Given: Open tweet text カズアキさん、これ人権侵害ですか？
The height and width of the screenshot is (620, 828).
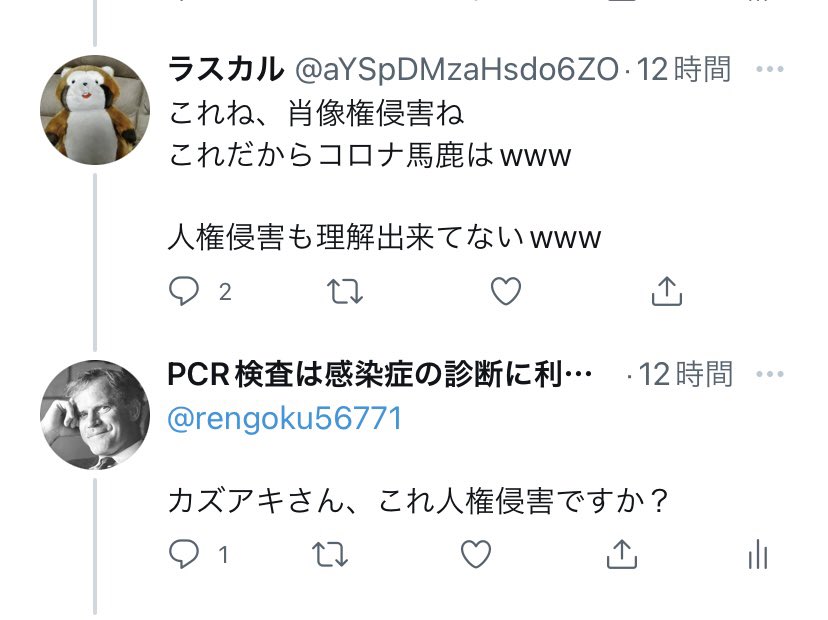Looking at the screenshot, I should click(419, 501).
